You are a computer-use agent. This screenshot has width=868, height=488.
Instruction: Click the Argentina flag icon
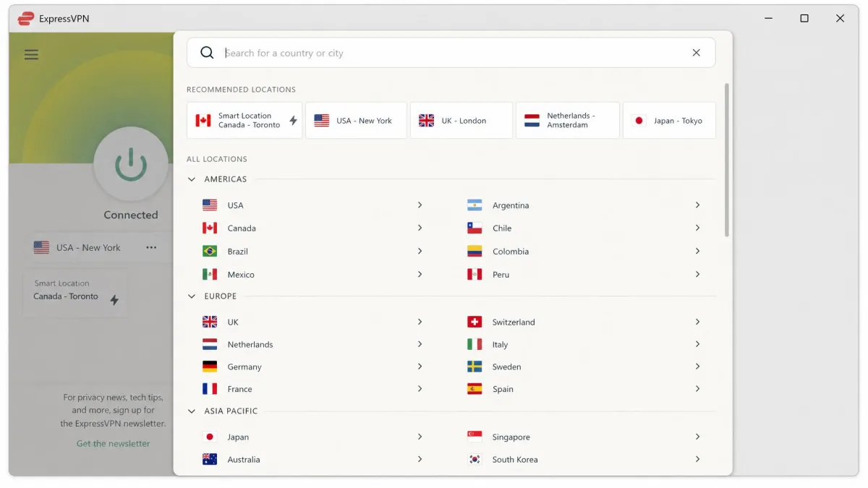pyautogui.click(x=475, y=205)
